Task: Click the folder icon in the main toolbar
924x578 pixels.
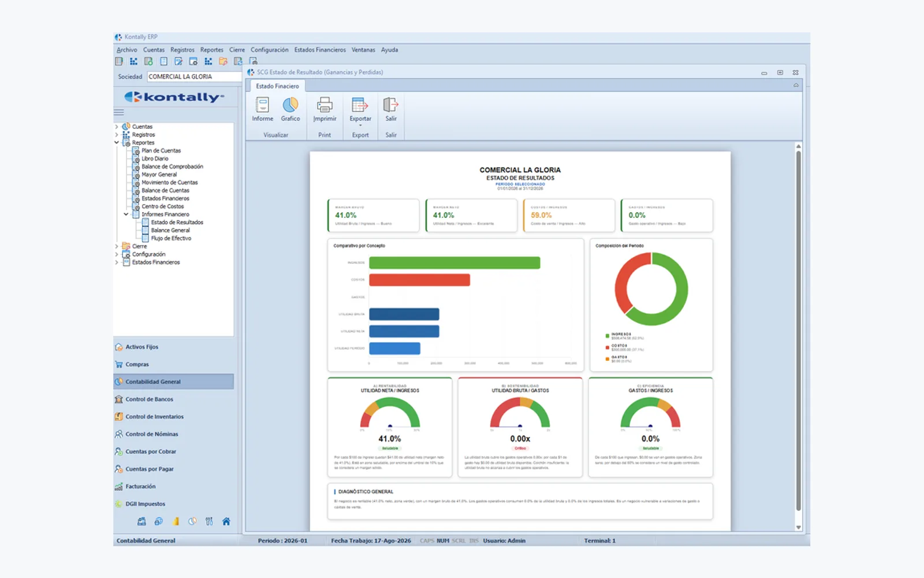Action: coord(223,61)
